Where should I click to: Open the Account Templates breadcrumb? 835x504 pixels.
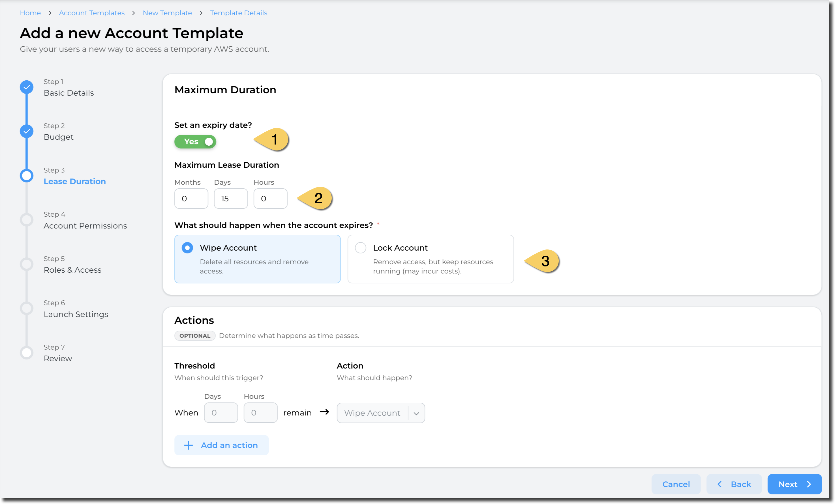pos(92,13)
